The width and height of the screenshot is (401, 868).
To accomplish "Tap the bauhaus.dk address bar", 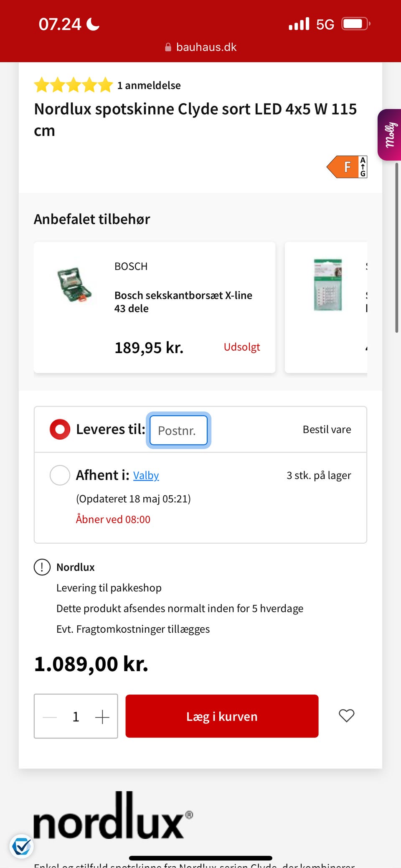I will [x=201, y=47].
